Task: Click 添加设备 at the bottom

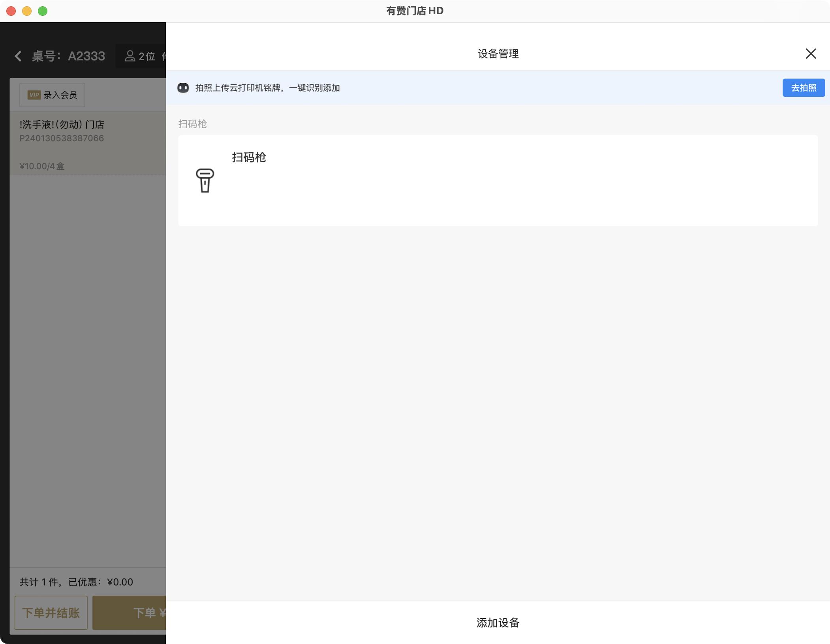Action: tap(498, 623)
